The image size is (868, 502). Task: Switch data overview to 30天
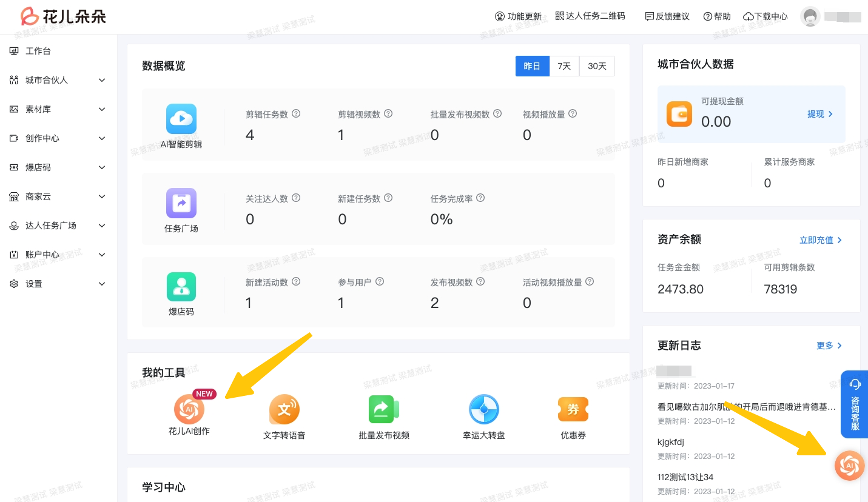coord(597,66)
